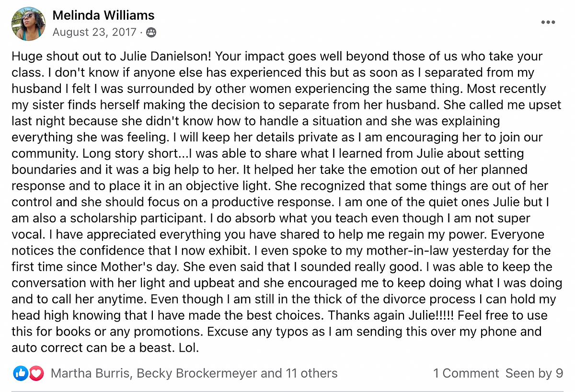Click the blue Like reaction icon
Image resolution: width=575 pixels, height=392 pixels.
tap(21, 373)
